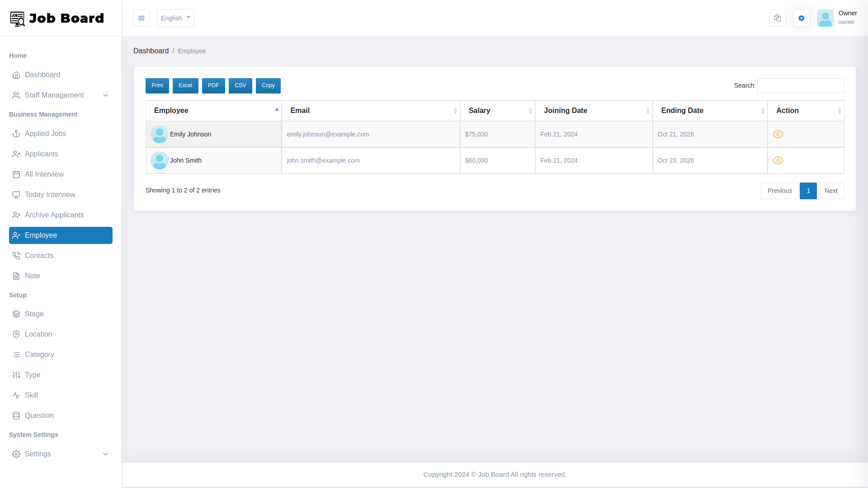
Task: Export table data as PDF
Action: tap(213, 85)
